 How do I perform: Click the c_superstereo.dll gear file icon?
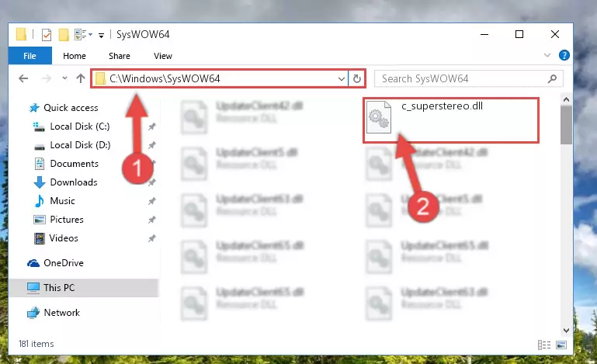[x=378, y=117]
